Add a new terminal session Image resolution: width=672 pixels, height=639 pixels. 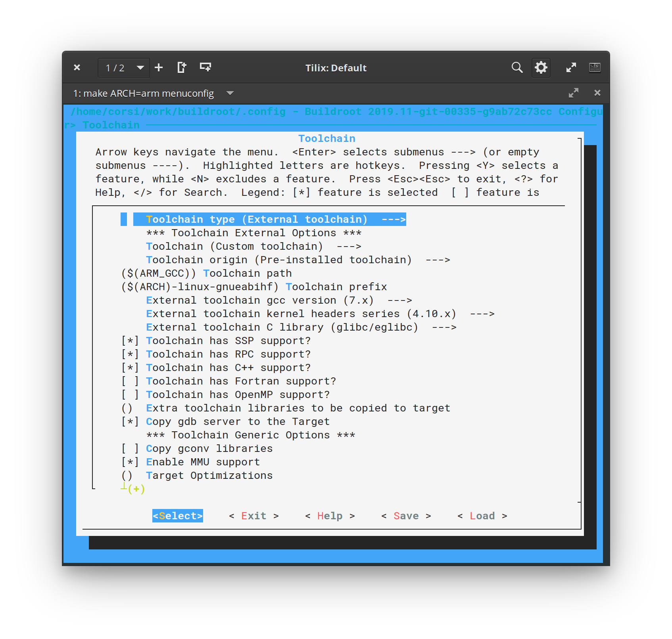(x=159, y=67)
